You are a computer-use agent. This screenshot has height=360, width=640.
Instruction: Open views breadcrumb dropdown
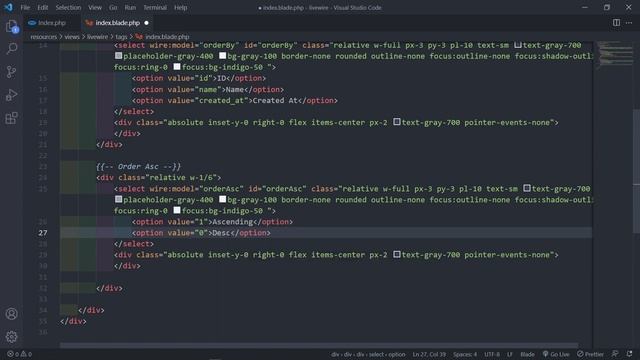[x=72, y=37]
